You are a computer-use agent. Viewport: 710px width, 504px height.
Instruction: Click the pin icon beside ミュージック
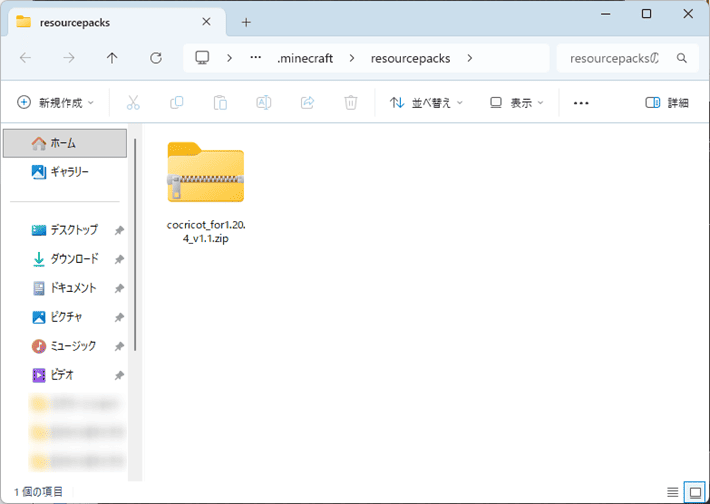click(x=119, y=346)
